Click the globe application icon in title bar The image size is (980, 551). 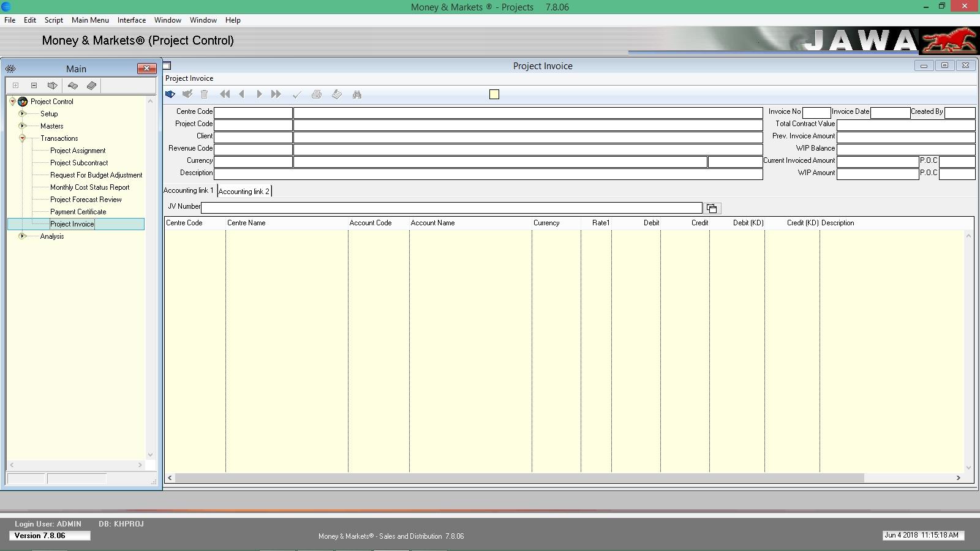tap(6, 7)
